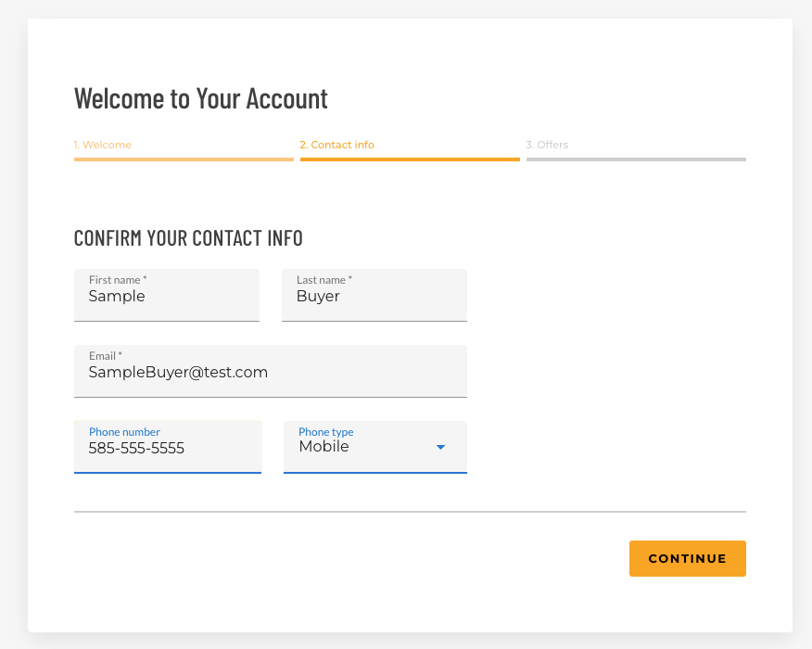Click the blue "Phone type" label
The height and width of the screenshot is (649, 812).
click(326, 432)
